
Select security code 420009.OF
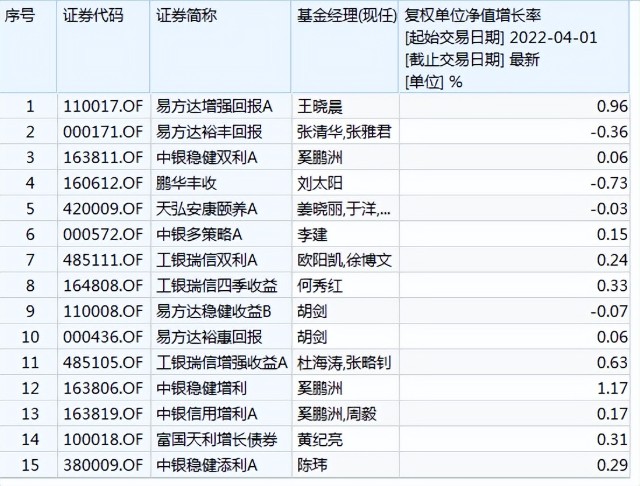(x=103, y=209)
